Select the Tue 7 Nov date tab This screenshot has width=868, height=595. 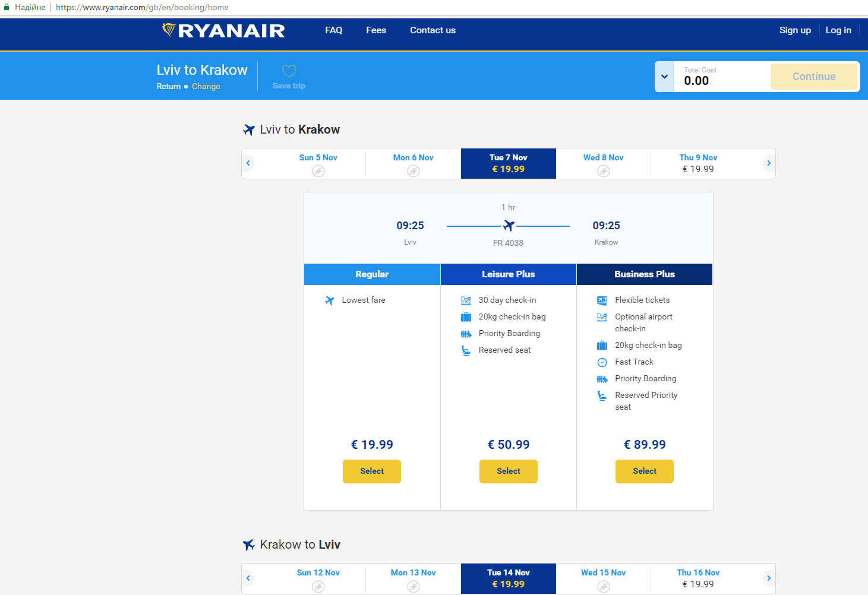(509, 163)
